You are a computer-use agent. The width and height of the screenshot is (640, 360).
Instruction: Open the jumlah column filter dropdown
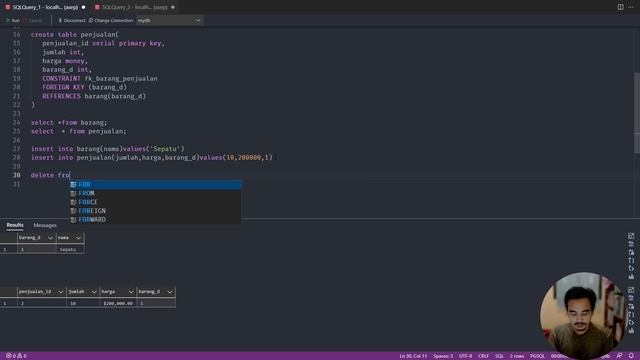point(94,291)
